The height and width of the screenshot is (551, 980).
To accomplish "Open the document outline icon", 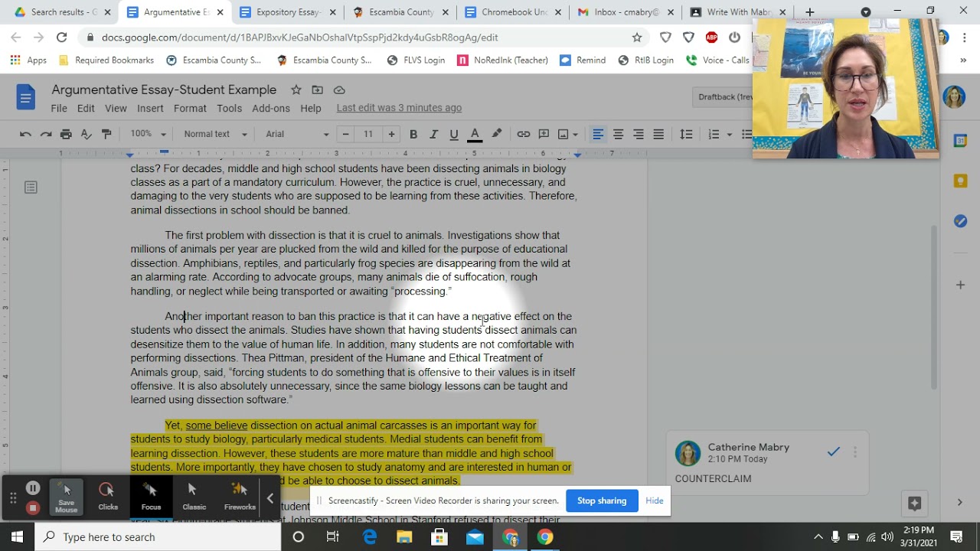I will pos(31,187).
